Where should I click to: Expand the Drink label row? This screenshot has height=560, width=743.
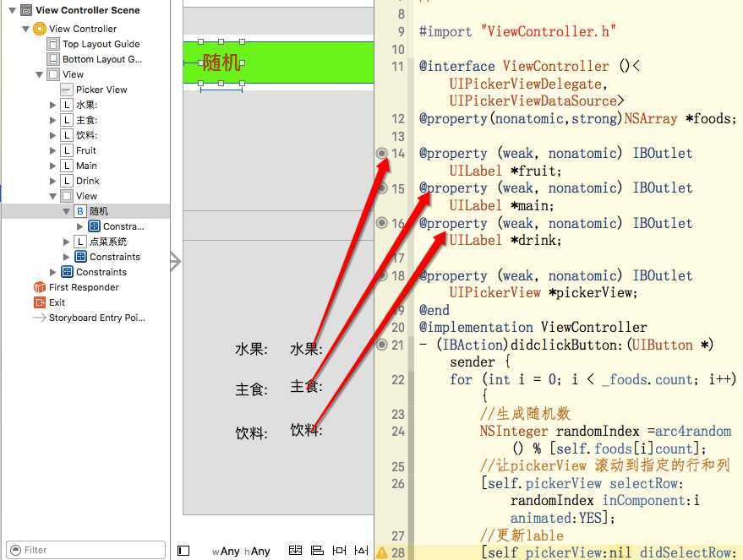click(x=52, y=181)
